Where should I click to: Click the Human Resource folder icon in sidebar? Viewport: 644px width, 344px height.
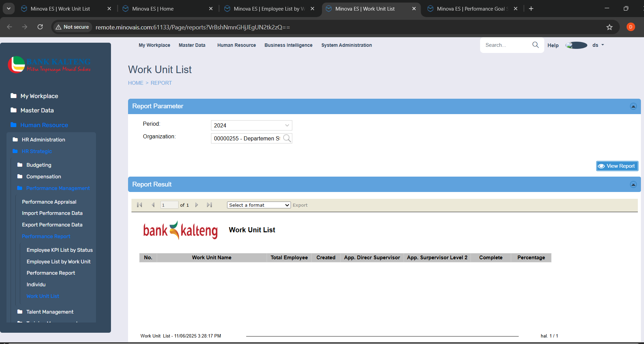(14, 125)
